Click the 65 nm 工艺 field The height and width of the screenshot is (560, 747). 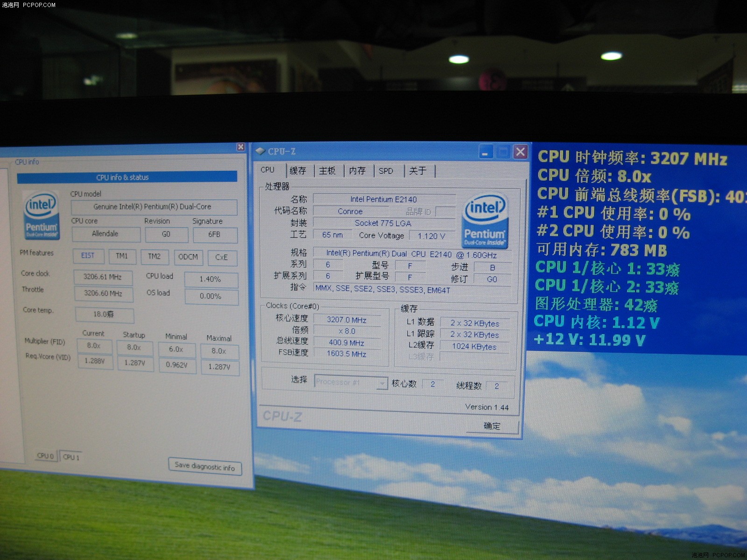332,235
